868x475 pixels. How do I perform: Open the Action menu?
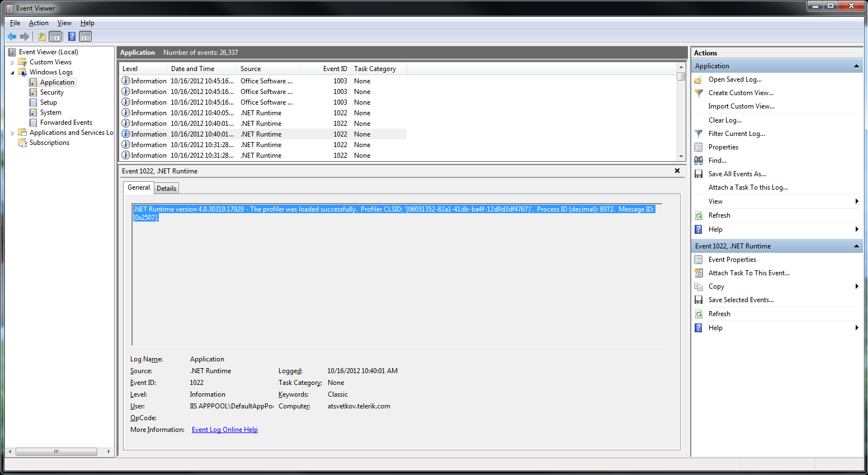(x=39, y=23)
